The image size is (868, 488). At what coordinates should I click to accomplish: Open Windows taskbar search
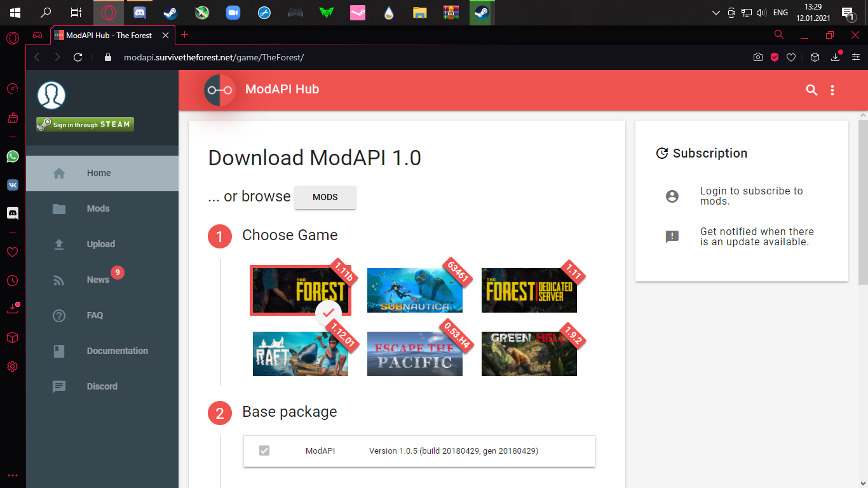tap(46, 13)
